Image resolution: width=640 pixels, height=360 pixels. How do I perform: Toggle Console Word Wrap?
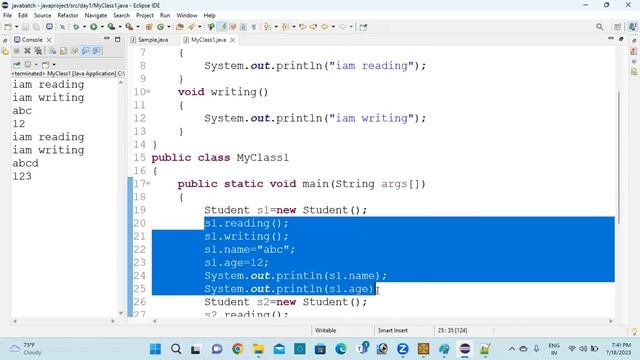click(x=74, y=51)
